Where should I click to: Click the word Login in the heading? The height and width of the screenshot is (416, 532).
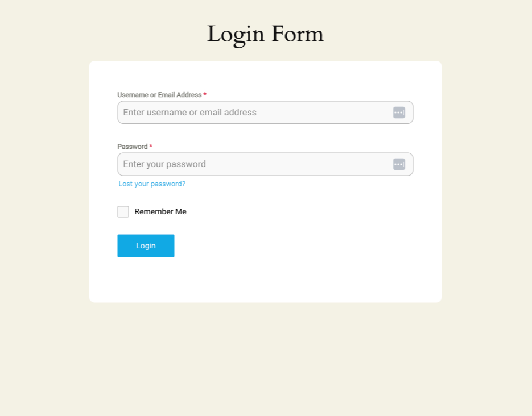point(236,34)
